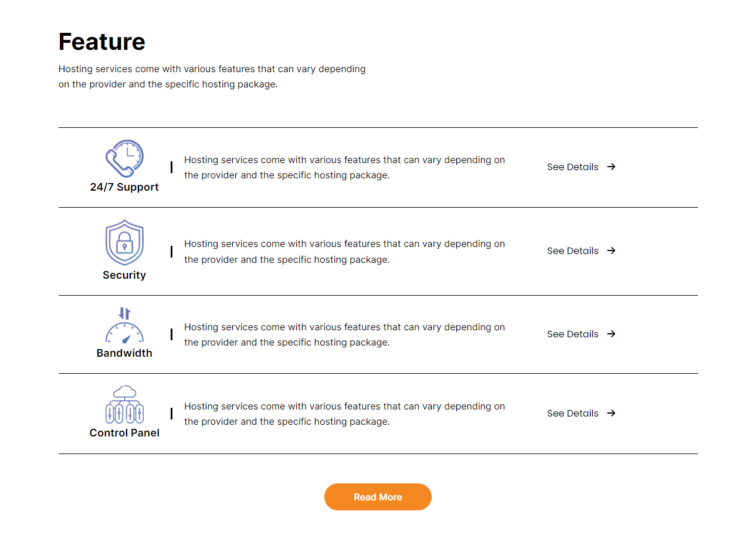The image size is (756, 545).
Task: Click the Feature section heading
Action: pos(102,42)
